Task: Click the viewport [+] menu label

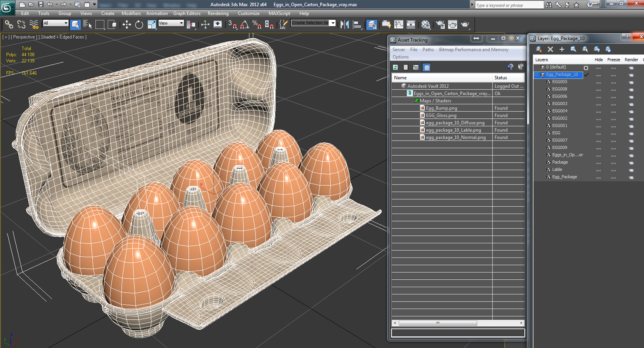Action: pos(6,37)
